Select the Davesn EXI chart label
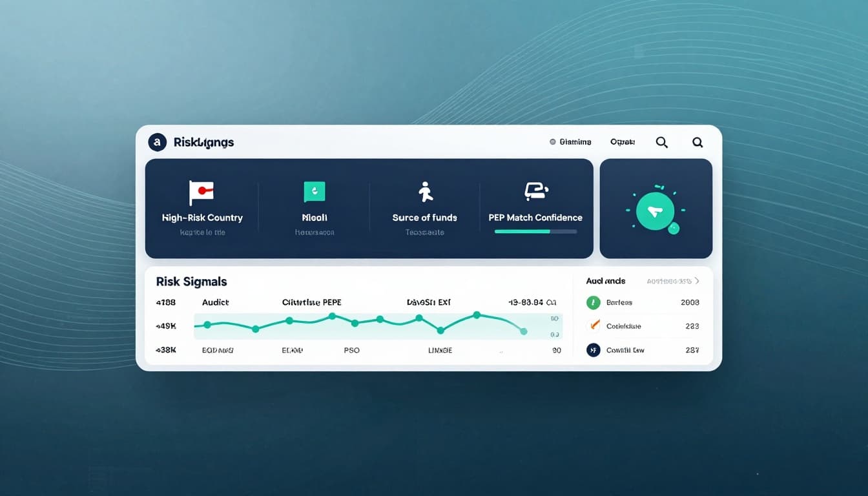Image resolution: width=868 pixels, height=496 pixels. [x=428, y=302]
